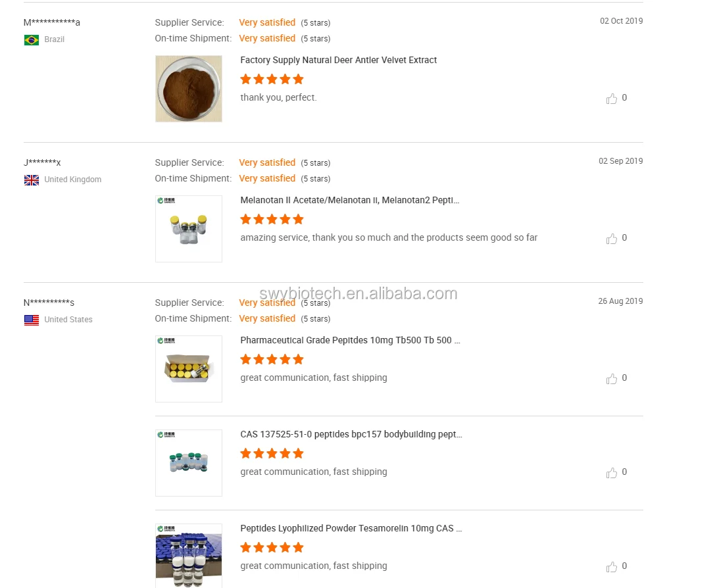Open the deer antler powder thumbnail
The height and width of the screenshot is (588, 715).
[189, 89]
